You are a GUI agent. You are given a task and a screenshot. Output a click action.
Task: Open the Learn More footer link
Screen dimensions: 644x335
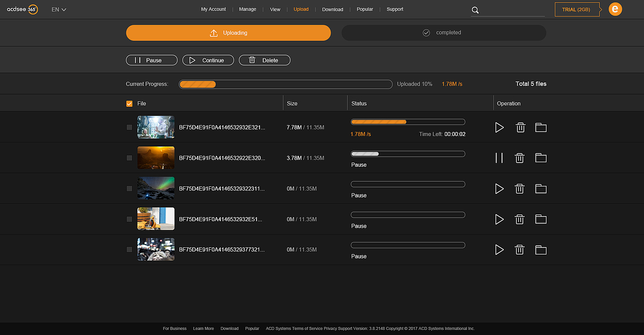pos(203,328)
